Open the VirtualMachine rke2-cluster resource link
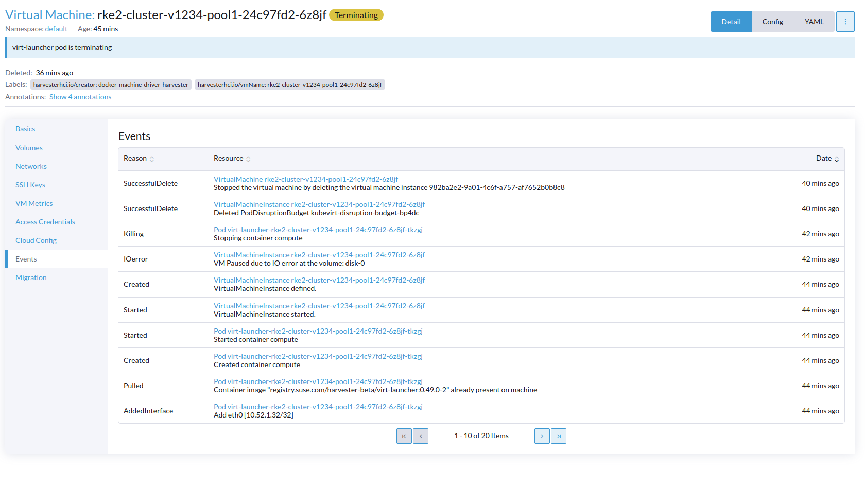The image size is (865, 504). [x=306, y=179]
